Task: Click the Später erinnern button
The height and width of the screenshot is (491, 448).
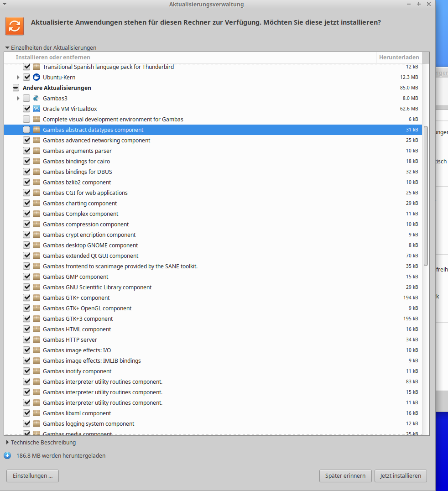Action: click(x=345, y=475)
